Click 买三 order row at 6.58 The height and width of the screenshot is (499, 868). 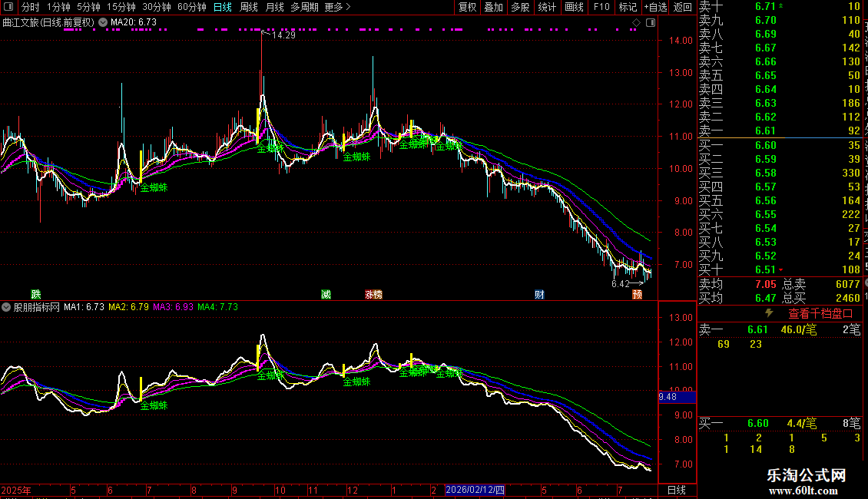pyautogui.click(x=780, y=173)
